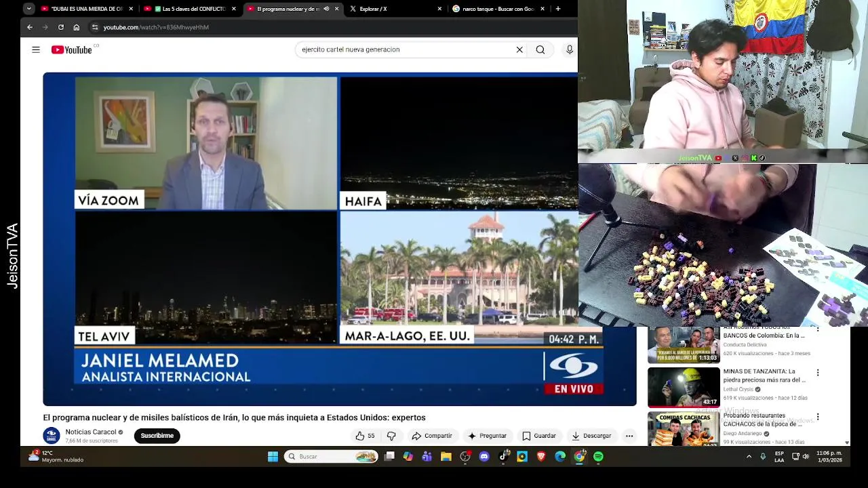Download the video with Descargar
Viewport: 868px width, 488px height.
point(591,436)
